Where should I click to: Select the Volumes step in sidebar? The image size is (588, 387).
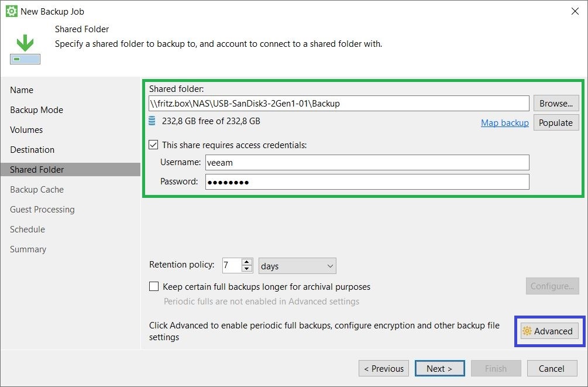click(26, 129)
